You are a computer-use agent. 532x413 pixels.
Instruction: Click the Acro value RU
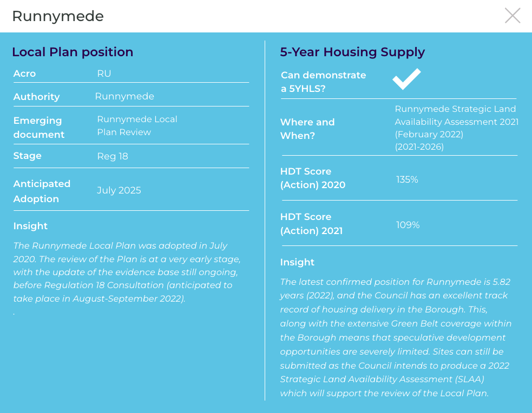point(104,74)
